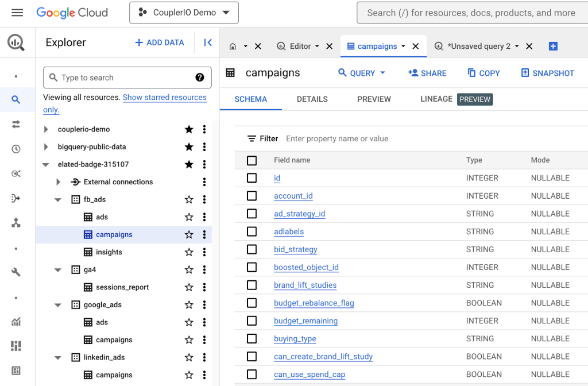
Task: Click the BigQuery logo icon in sidebar
Action: (x=16, y=43)
